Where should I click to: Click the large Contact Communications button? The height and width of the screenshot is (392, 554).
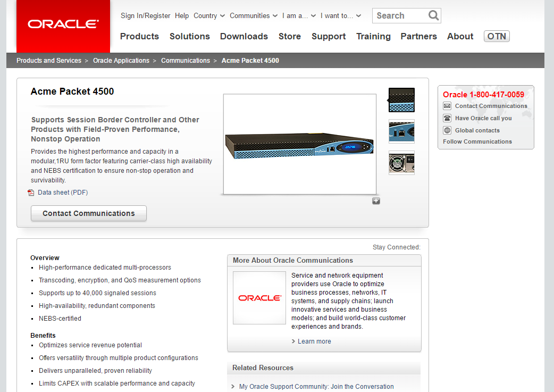pos(89,213)
